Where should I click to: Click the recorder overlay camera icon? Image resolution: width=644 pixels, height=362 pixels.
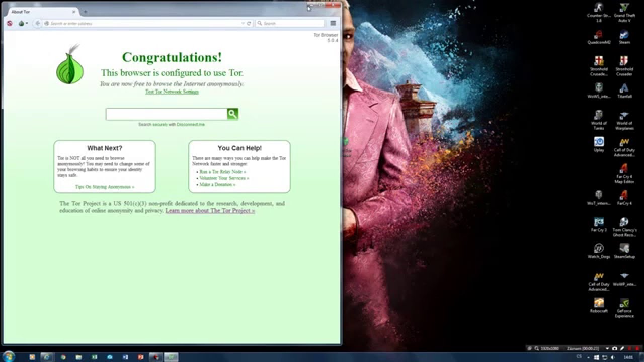pos(615,348)
